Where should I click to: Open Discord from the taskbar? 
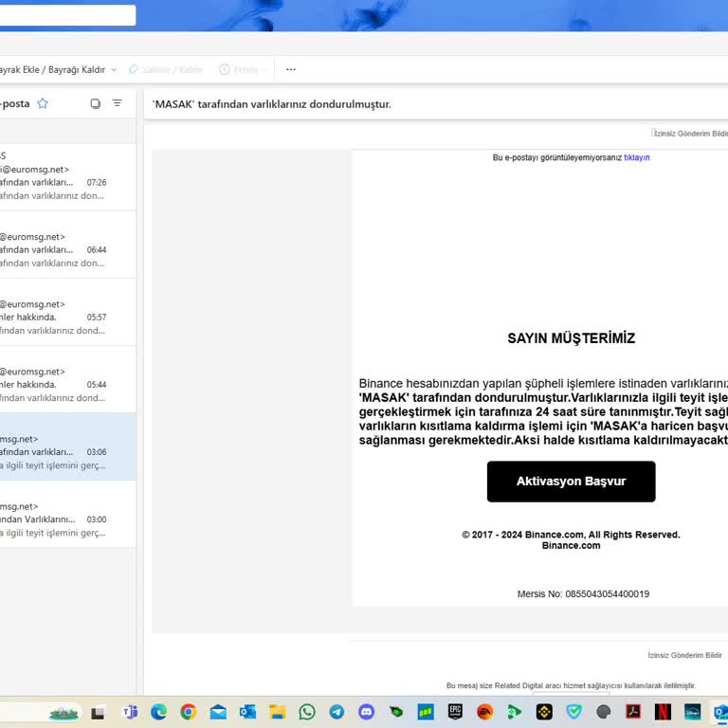(366, 712)
